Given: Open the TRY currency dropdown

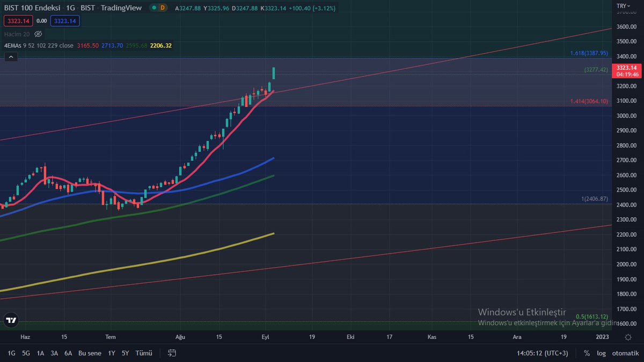Looking at the screenshot, I should (624, 5).
